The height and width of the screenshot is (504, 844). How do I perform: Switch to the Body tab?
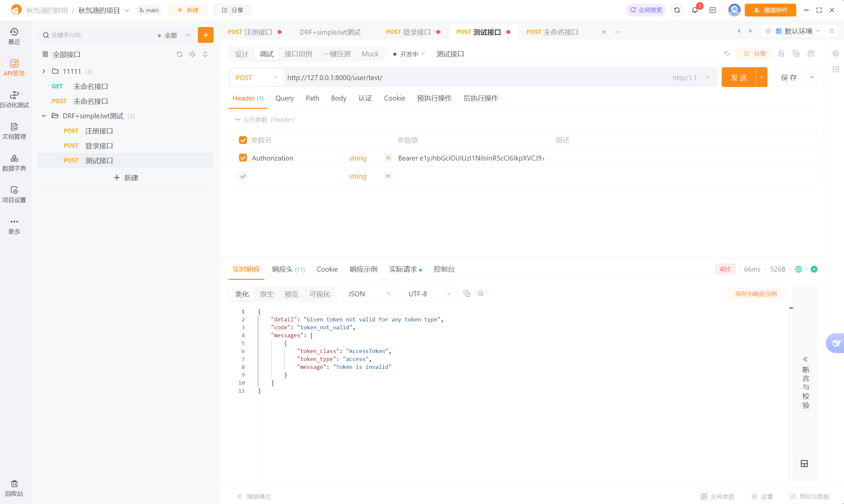coord(338,98)
